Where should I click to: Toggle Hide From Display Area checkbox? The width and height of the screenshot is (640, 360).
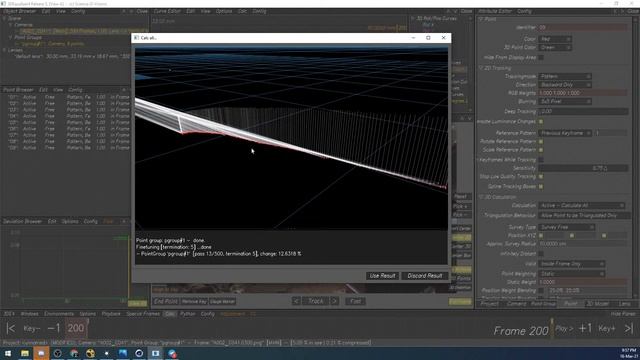click(541, 58)
